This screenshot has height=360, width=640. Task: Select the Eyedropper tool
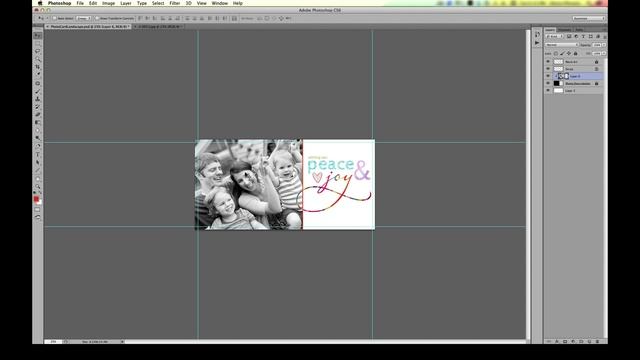[x=38, y=75]
